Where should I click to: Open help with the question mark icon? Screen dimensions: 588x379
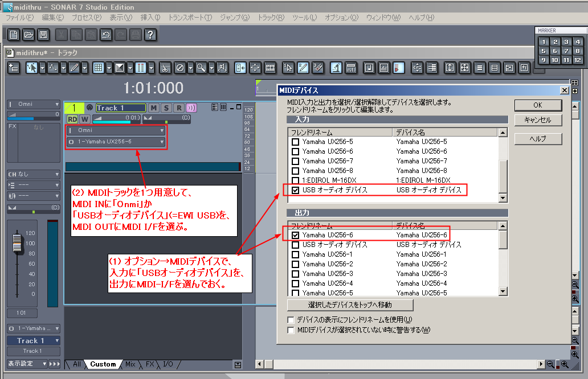coord(150,35)
